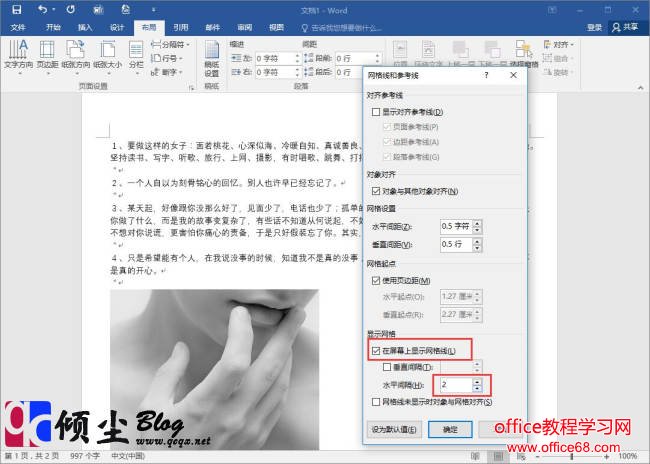Click the 水平间距 field showing 0.5 字符
Image resolution: width=650 pixels, height=464 pixels.
pos(456,226)
